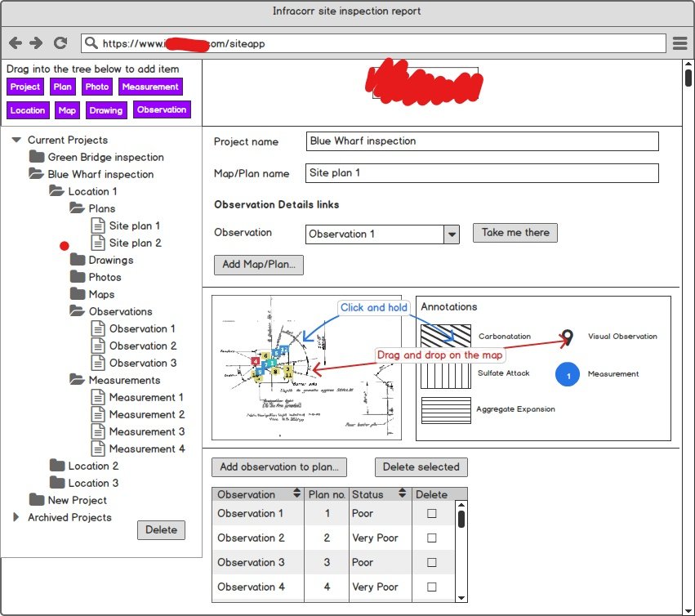Click the Drawings folder icon
Viewport: 695px width, 616px height.
point(78,260)
